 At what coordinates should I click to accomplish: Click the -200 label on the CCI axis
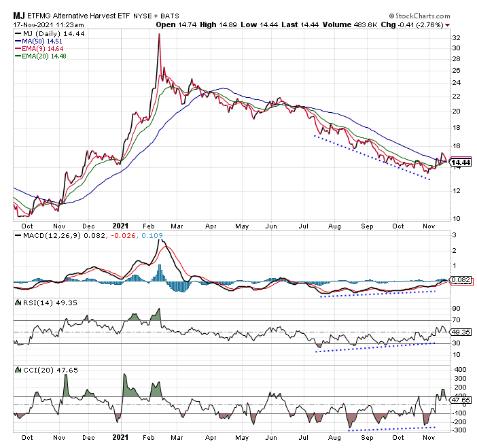point(459,421)
